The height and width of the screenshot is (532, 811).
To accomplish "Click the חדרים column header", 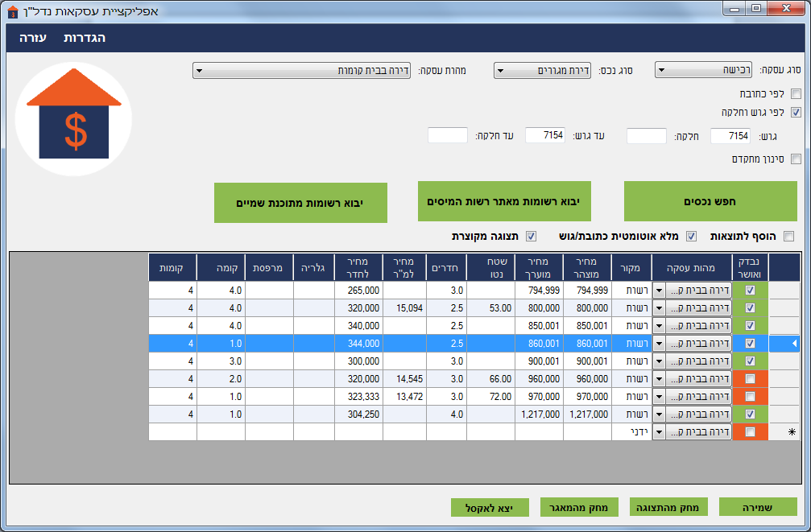I will click(446, 267).
